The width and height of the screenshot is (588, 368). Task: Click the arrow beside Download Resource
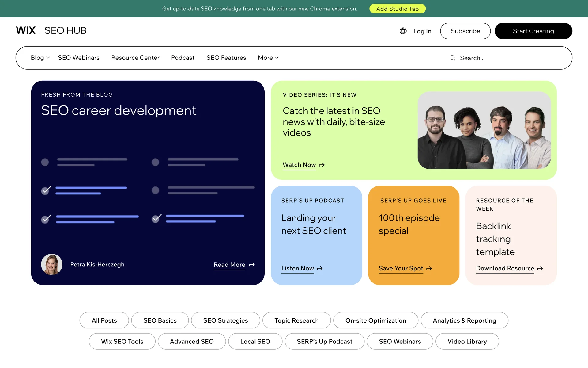point(540,269)
